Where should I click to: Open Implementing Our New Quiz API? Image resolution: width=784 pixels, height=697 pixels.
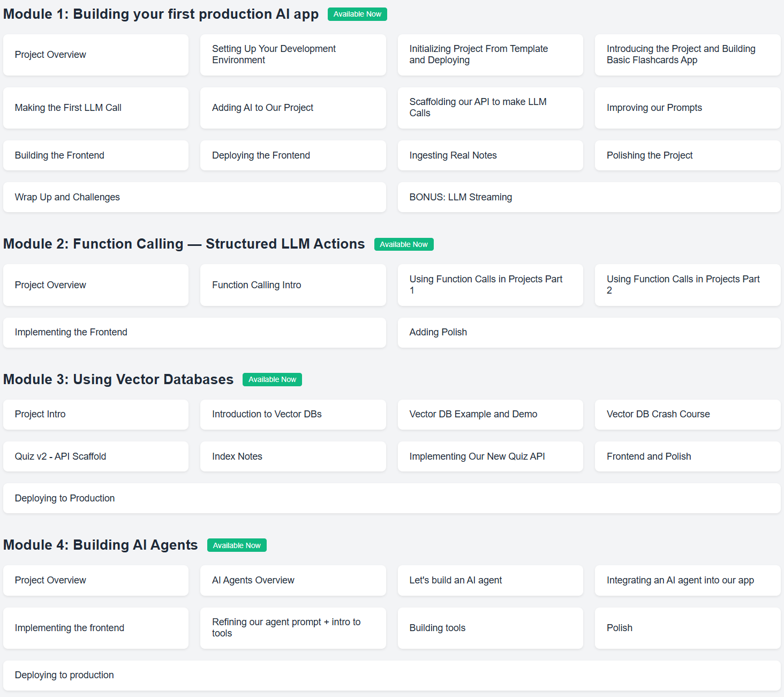click(x=491, y=456)
